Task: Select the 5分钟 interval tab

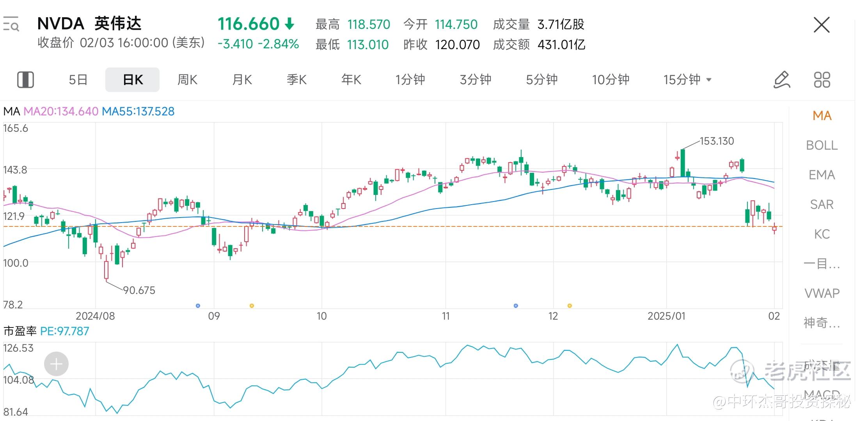Action: [542, 80]
